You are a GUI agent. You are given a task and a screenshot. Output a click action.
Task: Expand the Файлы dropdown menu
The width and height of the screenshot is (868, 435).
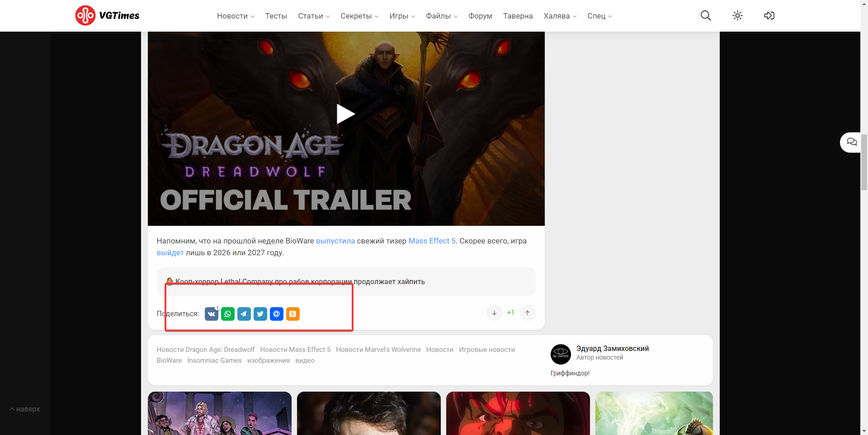(441, 16)
